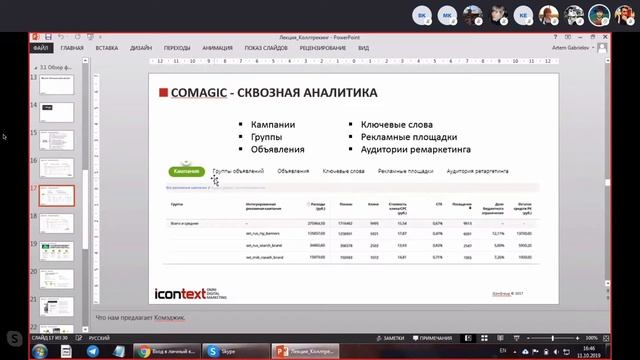Open the АНИМАЦИЯ ribbon tab
Screen dimensions: 640x360
pyautogui.click(x=217, y=48)
